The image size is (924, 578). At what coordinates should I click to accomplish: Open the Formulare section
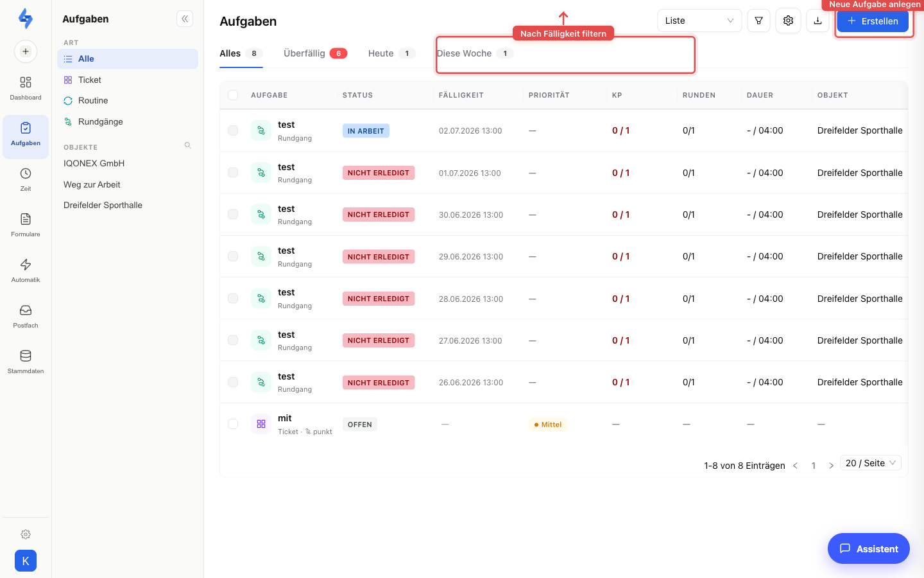(x=26, y=225)
